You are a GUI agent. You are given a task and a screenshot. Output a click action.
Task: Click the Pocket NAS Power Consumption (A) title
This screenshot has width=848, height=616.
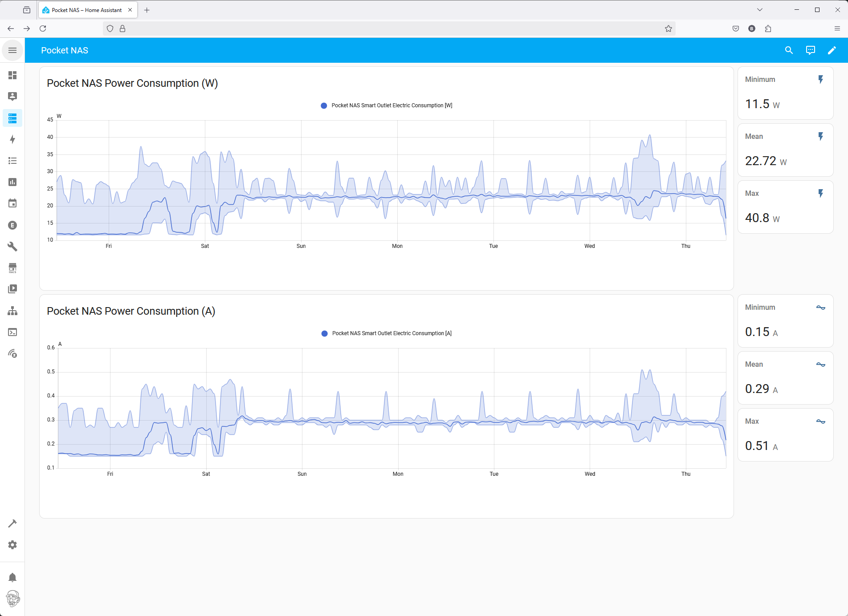[131, 311]
